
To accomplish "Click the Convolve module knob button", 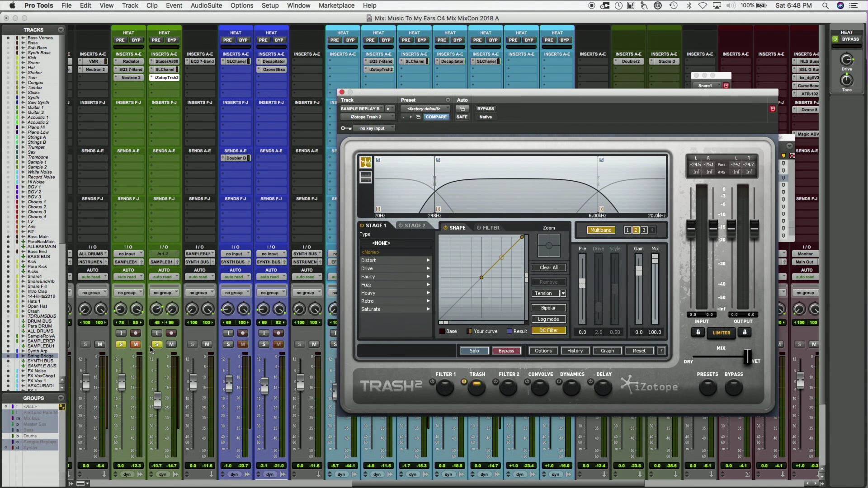I will pyautogui.click(x=540, y=387).
